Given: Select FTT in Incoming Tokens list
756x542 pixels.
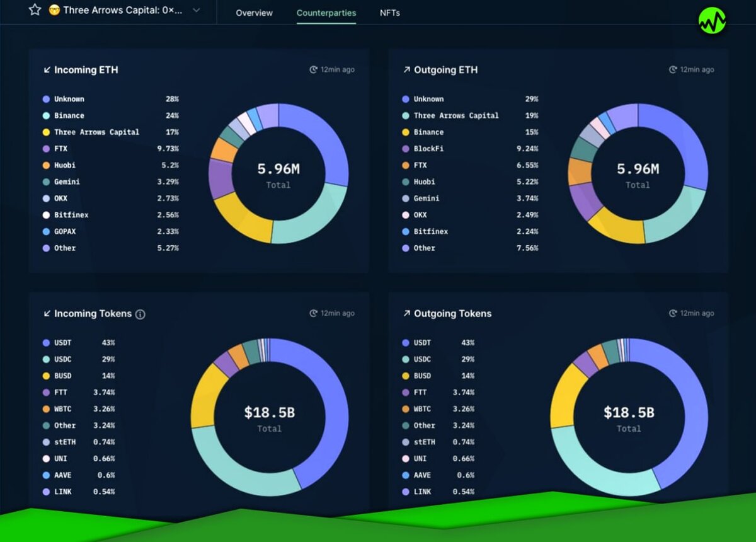Looking at the screenshot, I should point(79,392).
